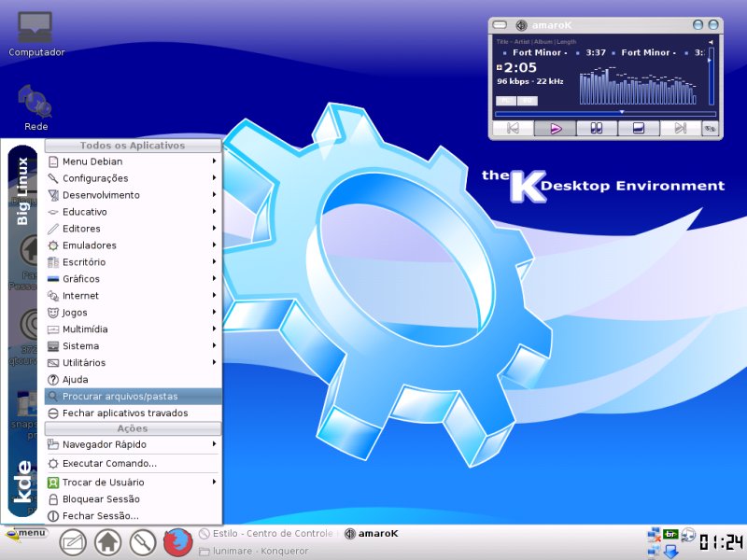Expand the Navegador Rápido submenu arrow

pyautogui.click(x=215, y=444)
